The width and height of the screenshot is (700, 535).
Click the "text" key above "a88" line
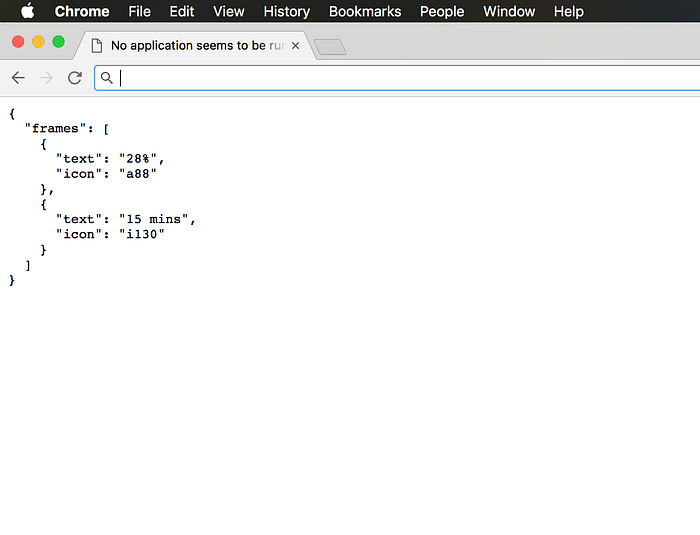[x=79, y=159]
